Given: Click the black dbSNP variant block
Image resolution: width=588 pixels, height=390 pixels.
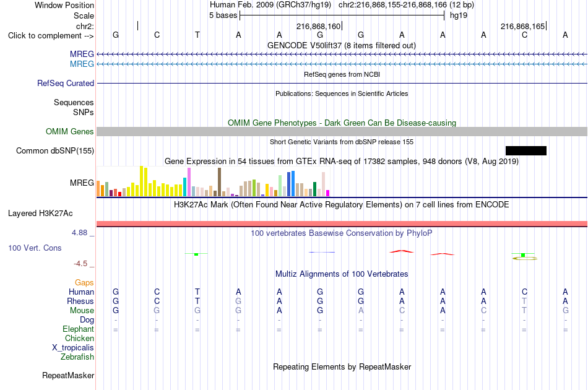Looking at the screenshot, I should coord(525,151).
